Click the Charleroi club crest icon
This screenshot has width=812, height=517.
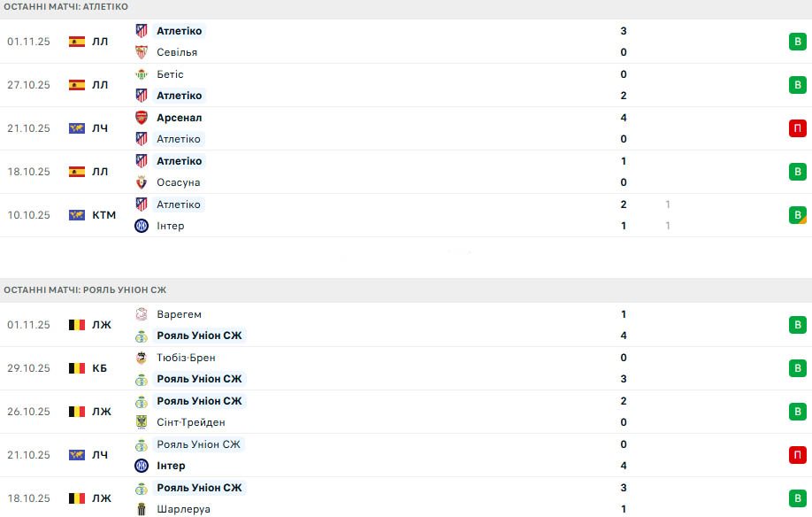pyautogui.click(x=142, y=509)
